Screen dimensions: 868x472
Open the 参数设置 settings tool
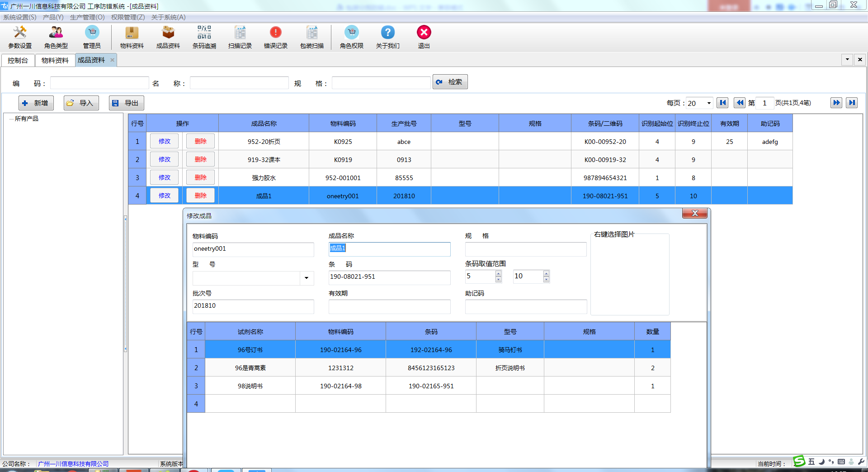20,37
